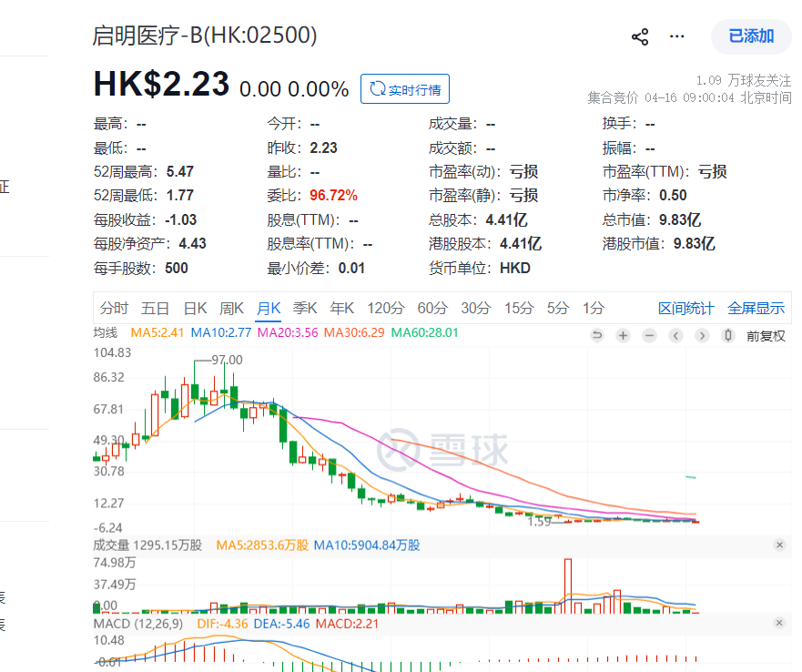Zoom in the K-line chart
This screenshot has width=802, height=672.
coord(624,335)
